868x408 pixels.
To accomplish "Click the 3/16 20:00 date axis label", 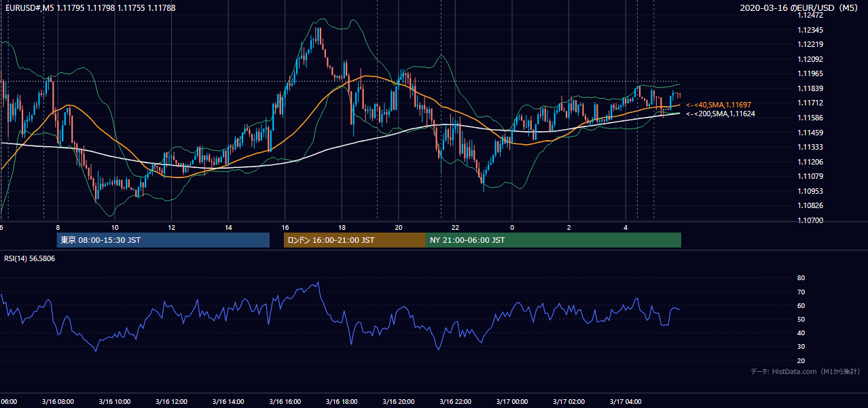I will [399, 402].
